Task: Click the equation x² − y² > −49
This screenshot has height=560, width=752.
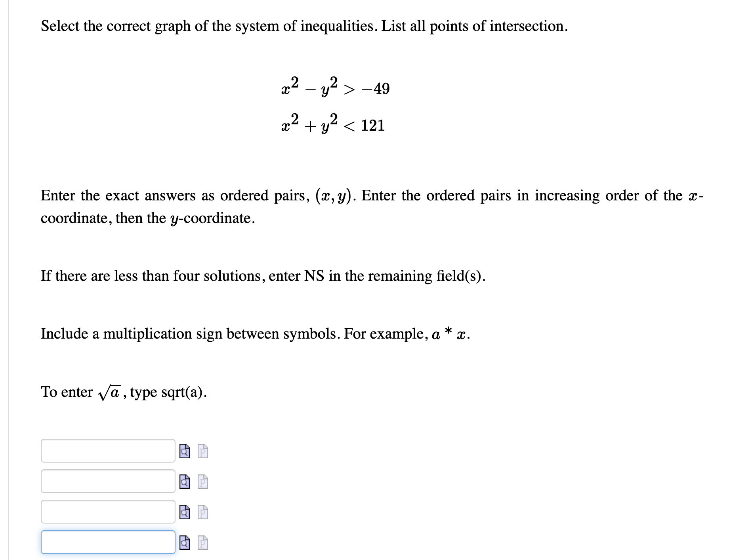Action: click(x=335, y=86)
